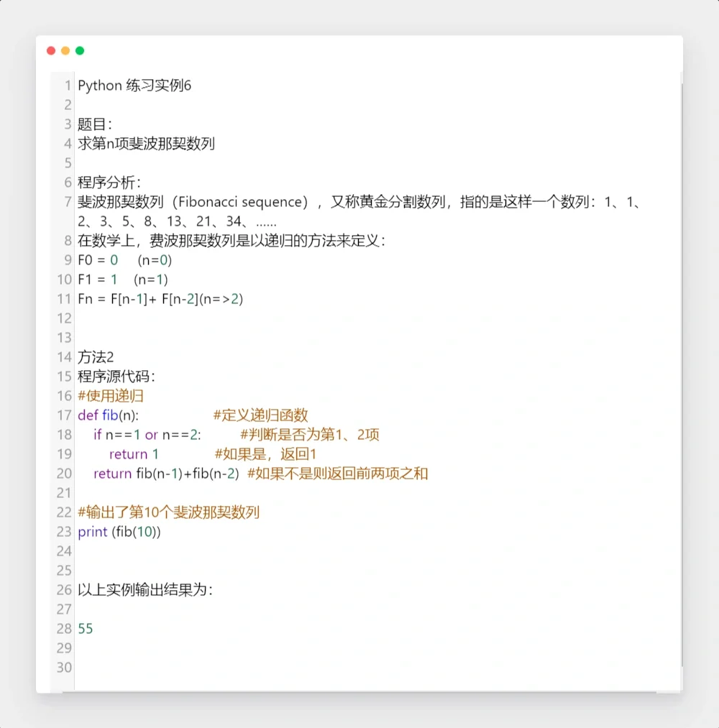Click the code 'if n==1 or n==2:'

(147, 435)
